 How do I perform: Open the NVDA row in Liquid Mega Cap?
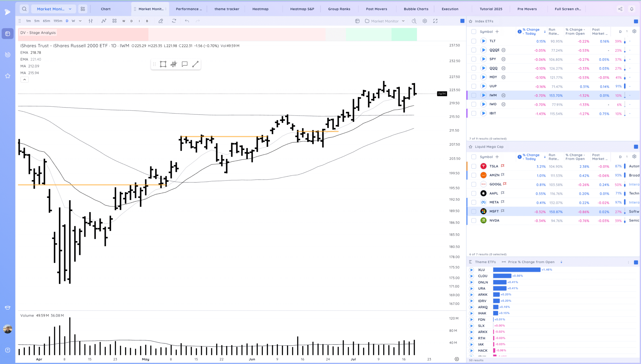tap(494, 221)
